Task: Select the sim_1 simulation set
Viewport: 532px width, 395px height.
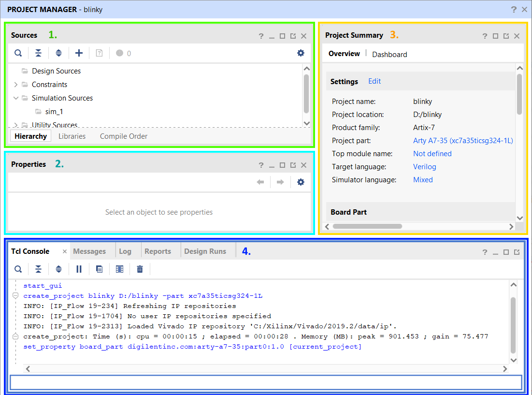Action: tap(54, 112)
